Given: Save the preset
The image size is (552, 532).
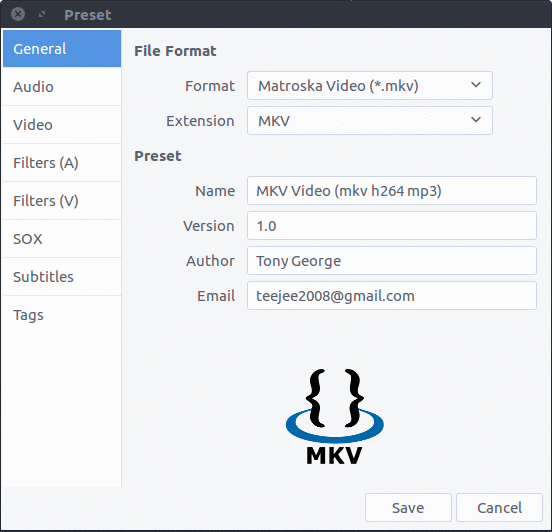Looking at the screenshot, I should click(408, 507).
